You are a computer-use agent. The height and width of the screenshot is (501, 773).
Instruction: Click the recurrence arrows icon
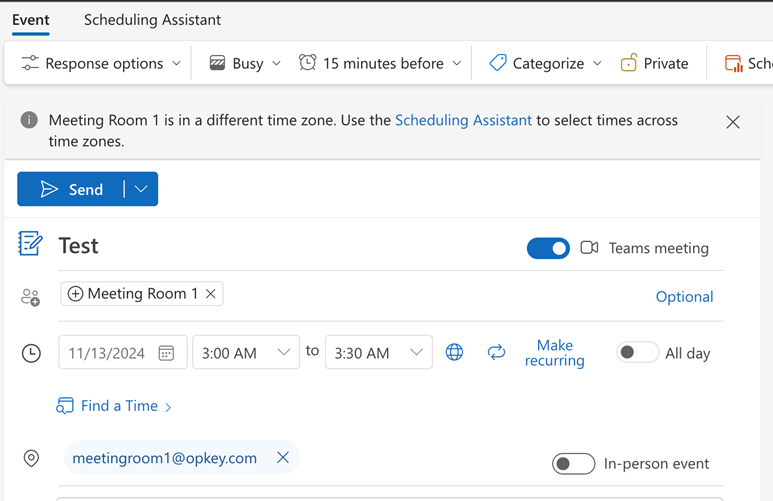click(496, 352)
